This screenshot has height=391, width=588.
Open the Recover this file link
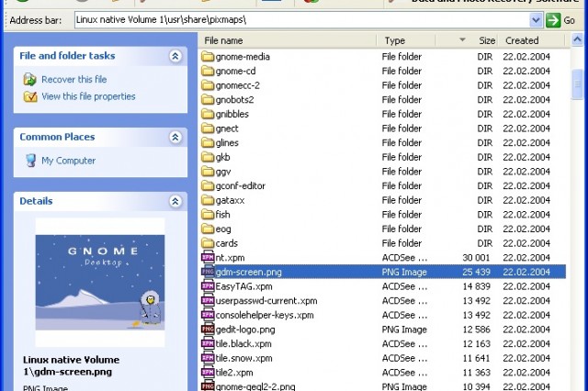pyautogui.click(x=73, y=80)
